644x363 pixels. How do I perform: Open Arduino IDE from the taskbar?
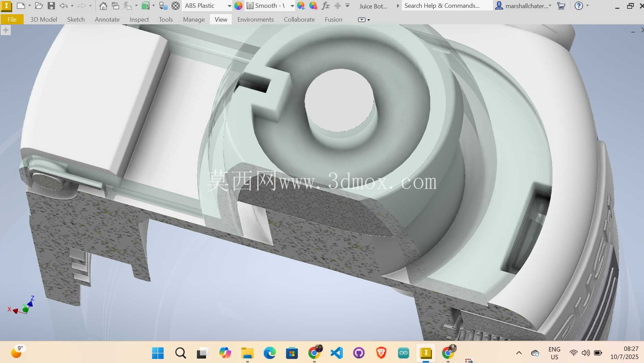click(404, 353)
